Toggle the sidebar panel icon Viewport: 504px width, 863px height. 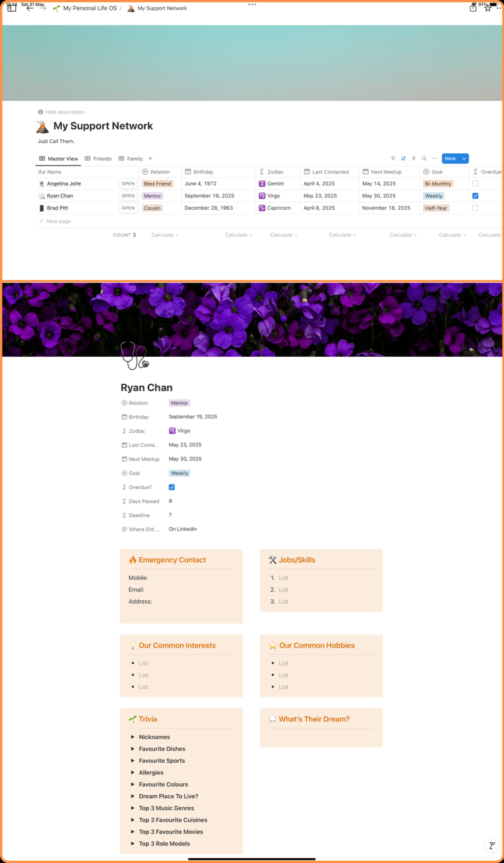click(11, 8)
